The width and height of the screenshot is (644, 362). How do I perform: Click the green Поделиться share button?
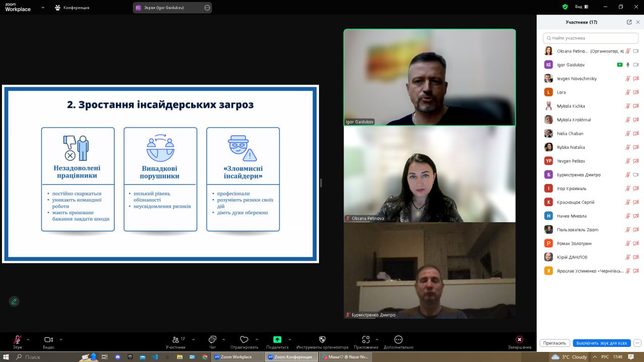(x=277, y=342)
